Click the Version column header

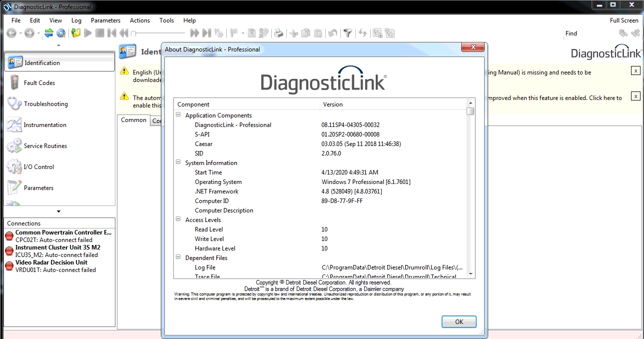[393, 104]
